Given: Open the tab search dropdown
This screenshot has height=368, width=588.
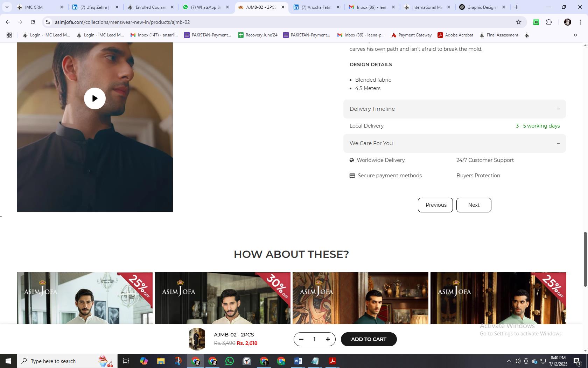Looking at the screenshot, I should (7, 7).
